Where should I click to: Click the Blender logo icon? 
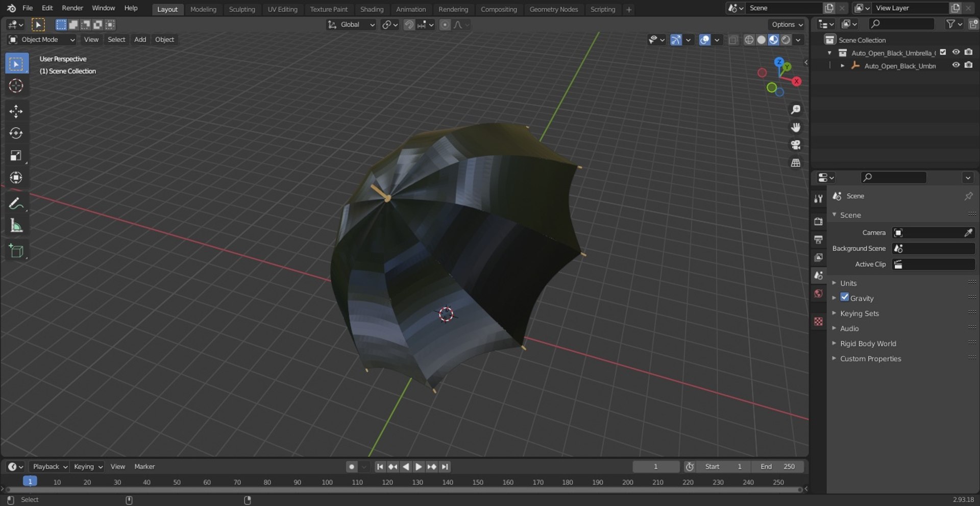[x=11, y=8]
